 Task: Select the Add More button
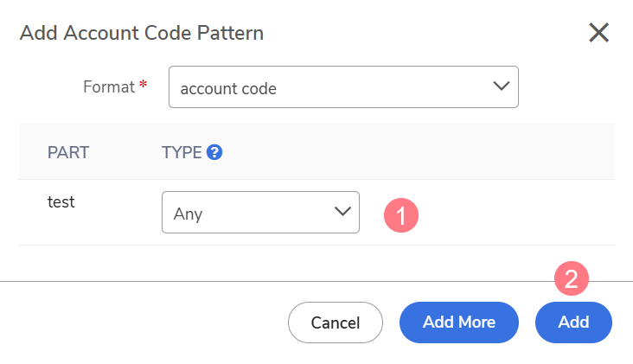click(459, 322)
